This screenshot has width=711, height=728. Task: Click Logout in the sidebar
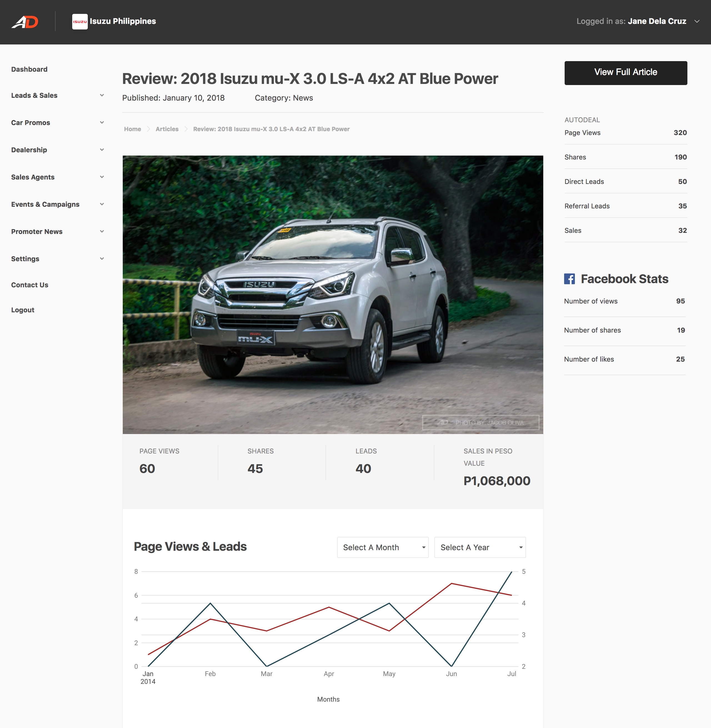[23, 310]
